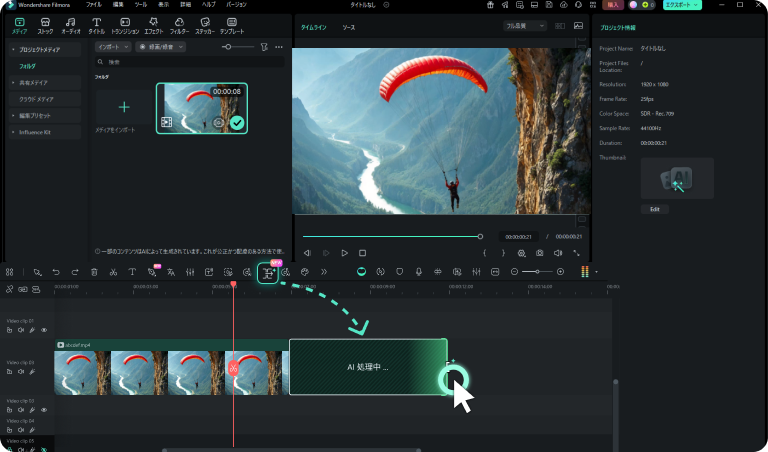Switch to the ソース preview tab
The image size is (768, 452).
point(349,27)
